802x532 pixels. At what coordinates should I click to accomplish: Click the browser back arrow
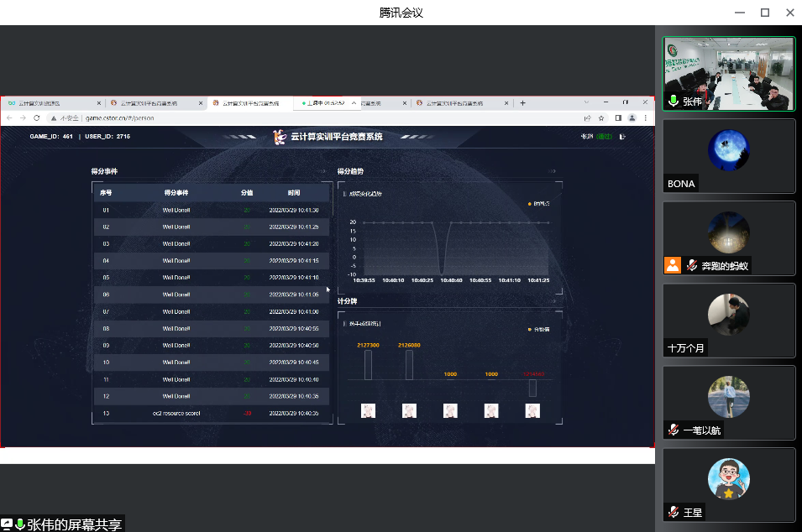pos(9,118)
